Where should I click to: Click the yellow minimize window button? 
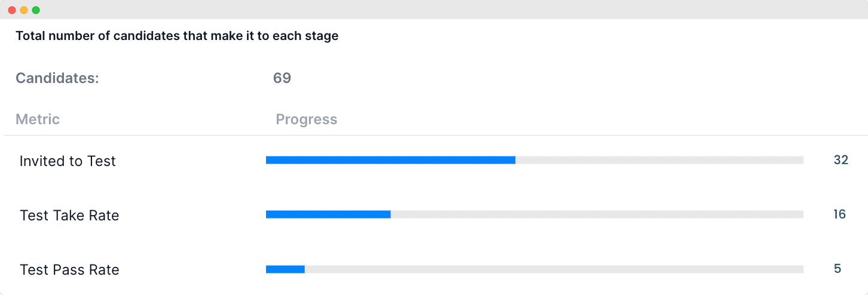pos(24,10)
